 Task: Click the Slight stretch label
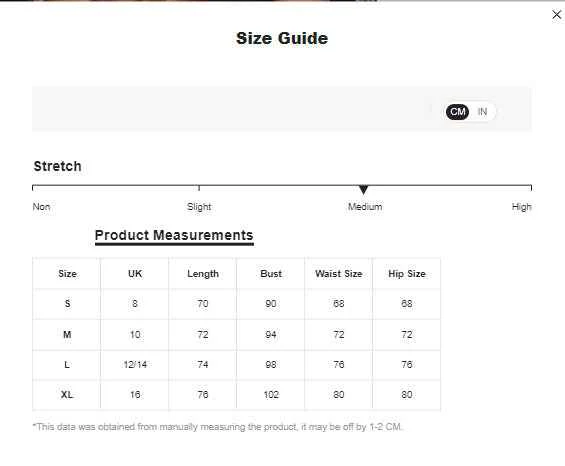[x=199, y=207]
